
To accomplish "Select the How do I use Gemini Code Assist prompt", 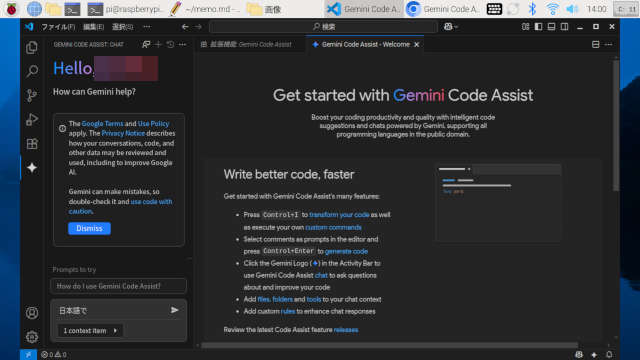I will [x=118, y=286].
